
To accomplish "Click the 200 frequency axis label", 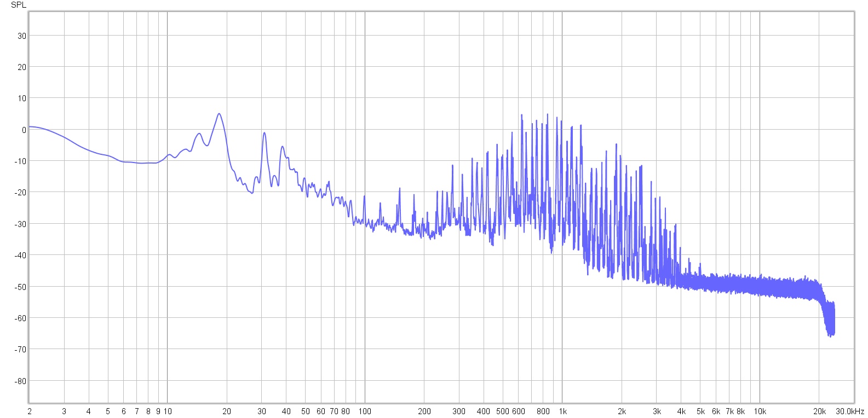I will coord(424,411).
